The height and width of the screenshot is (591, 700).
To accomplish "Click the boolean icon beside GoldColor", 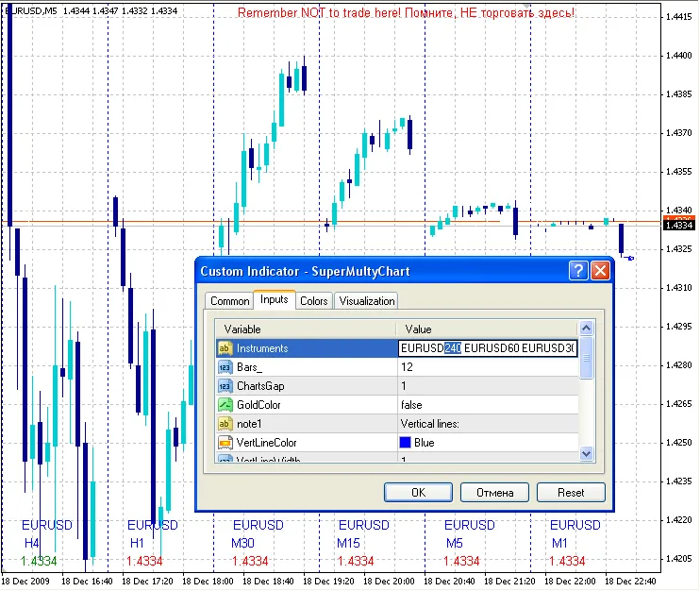I will click(225, 405).
